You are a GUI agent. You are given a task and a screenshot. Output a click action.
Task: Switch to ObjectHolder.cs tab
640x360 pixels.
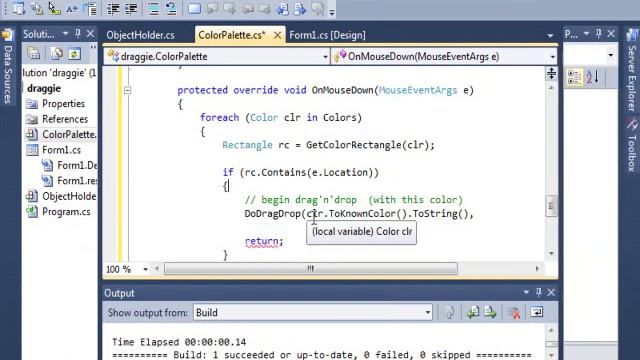click(140, 35)
